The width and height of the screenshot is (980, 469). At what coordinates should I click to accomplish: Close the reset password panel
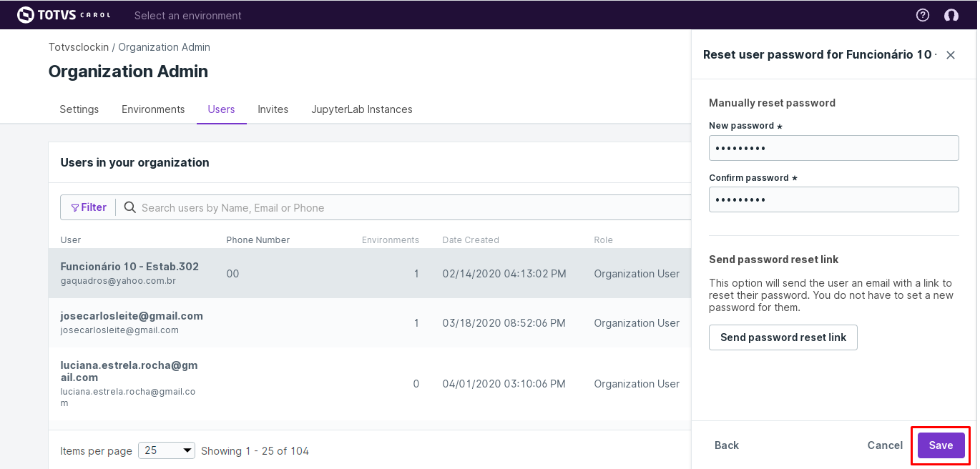click(951, 55)
